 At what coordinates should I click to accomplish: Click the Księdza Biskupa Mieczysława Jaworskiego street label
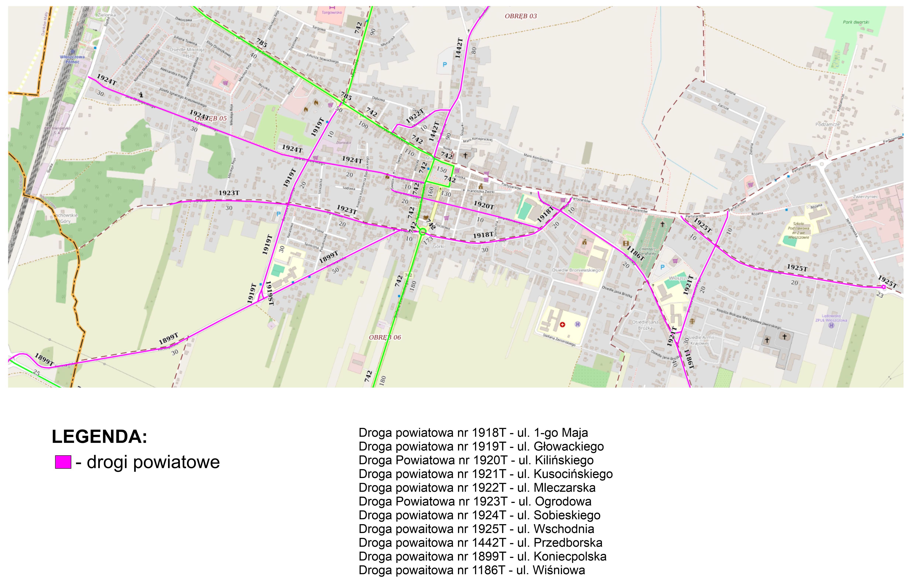point(748,319)
